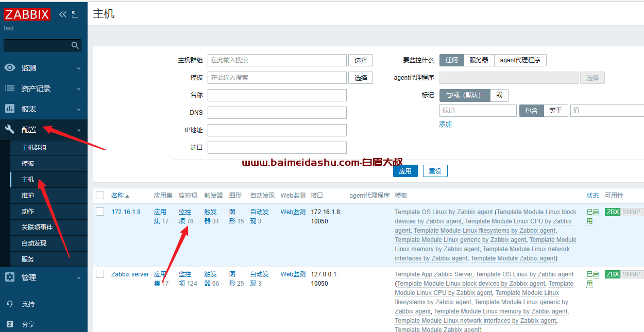Image resolution: width=644 pixels, height=332 pixels.
Task: Open host 172.16.1.8 link
Action: pyautogui.click(x=126, y=212)
